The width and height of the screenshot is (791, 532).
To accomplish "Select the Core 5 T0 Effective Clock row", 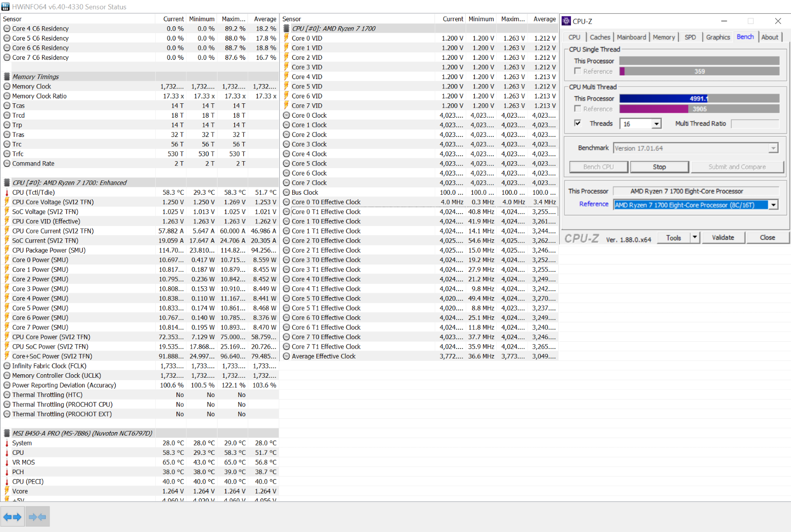I will (x=419, y=299).
